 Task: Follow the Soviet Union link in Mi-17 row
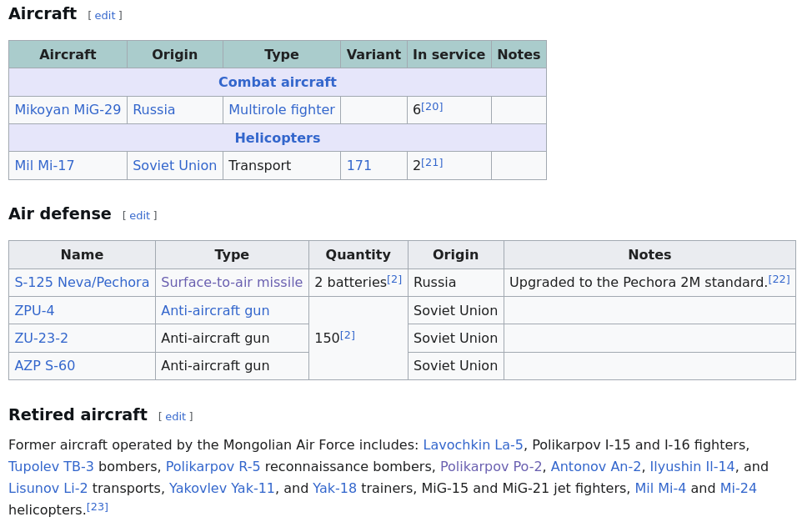coord(174,165)
